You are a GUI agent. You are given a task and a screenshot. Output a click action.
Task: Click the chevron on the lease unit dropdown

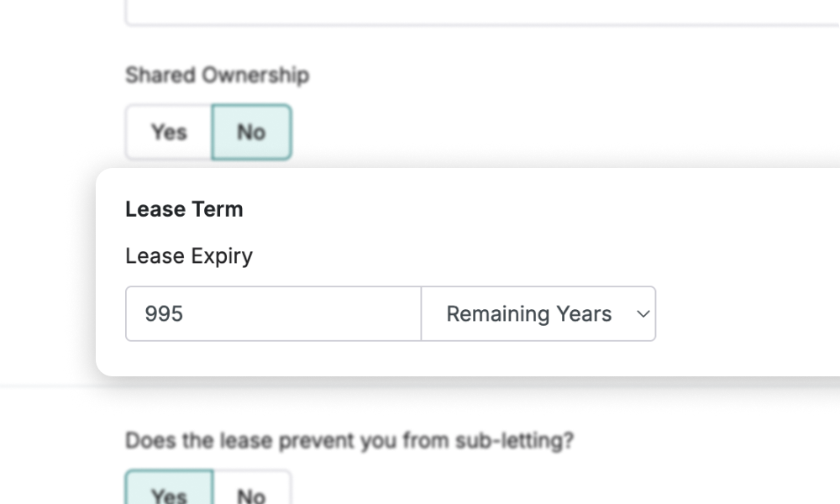tap(643, 313)
